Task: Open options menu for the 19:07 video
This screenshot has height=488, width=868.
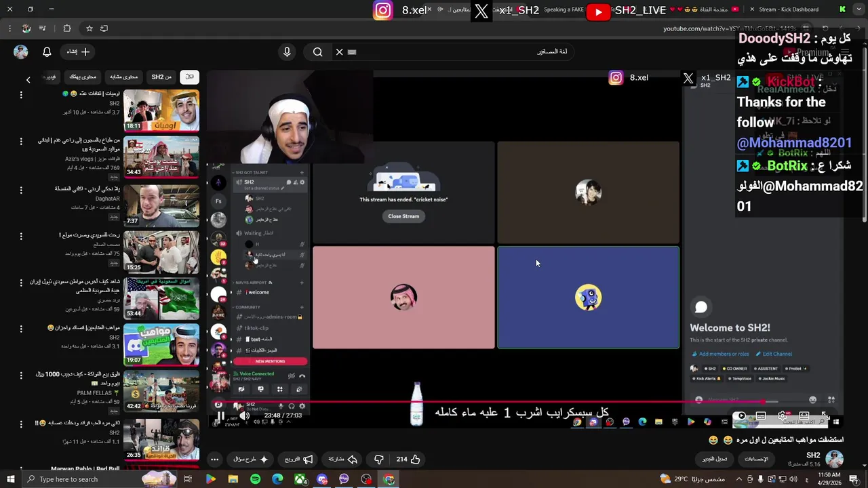Action: 21,329
